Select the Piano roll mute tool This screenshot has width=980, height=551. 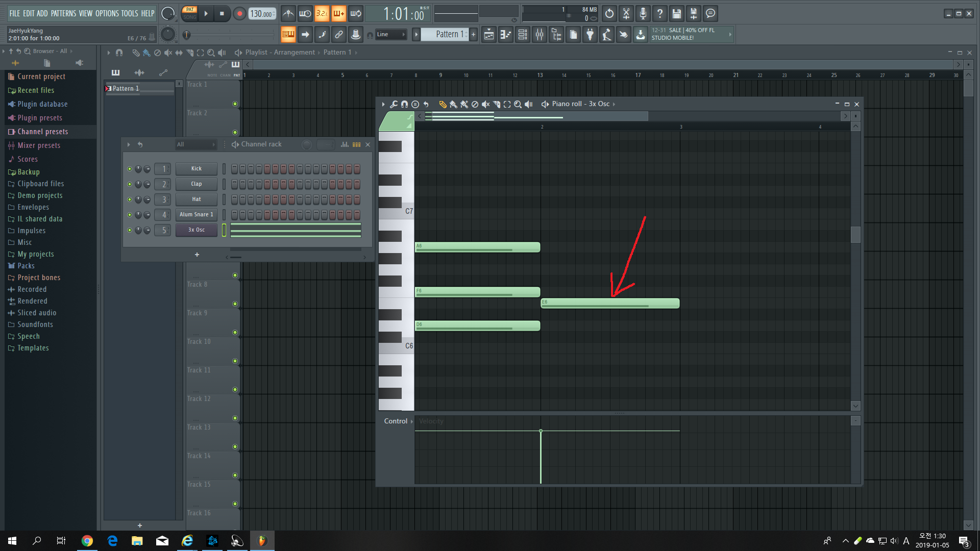point(485,104)
